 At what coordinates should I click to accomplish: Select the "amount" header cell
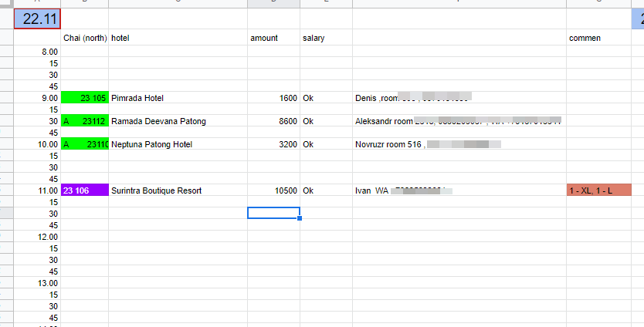(x=273, y=38)
